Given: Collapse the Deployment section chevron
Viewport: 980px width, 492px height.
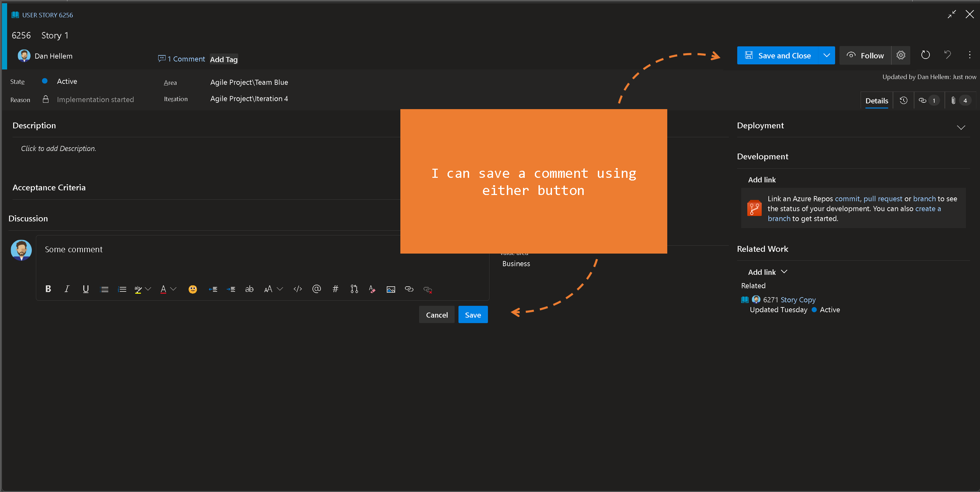Looking at the screenshot, I should tap(961, 127).
